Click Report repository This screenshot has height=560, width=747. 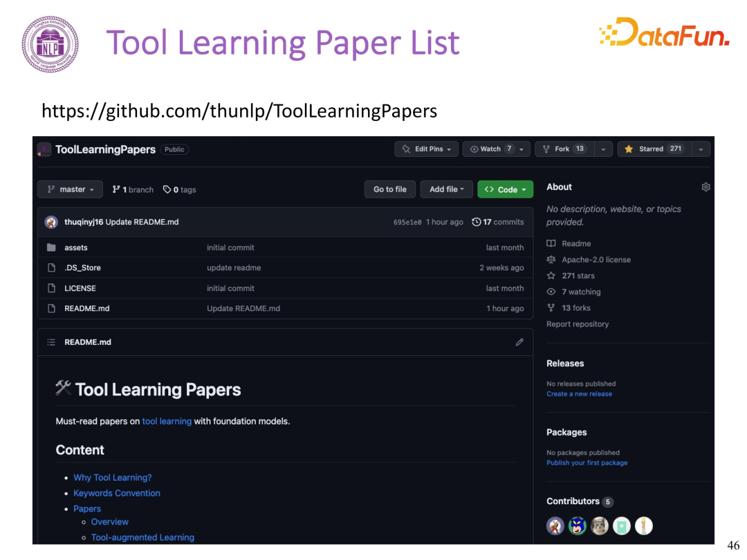coord(578,324)
